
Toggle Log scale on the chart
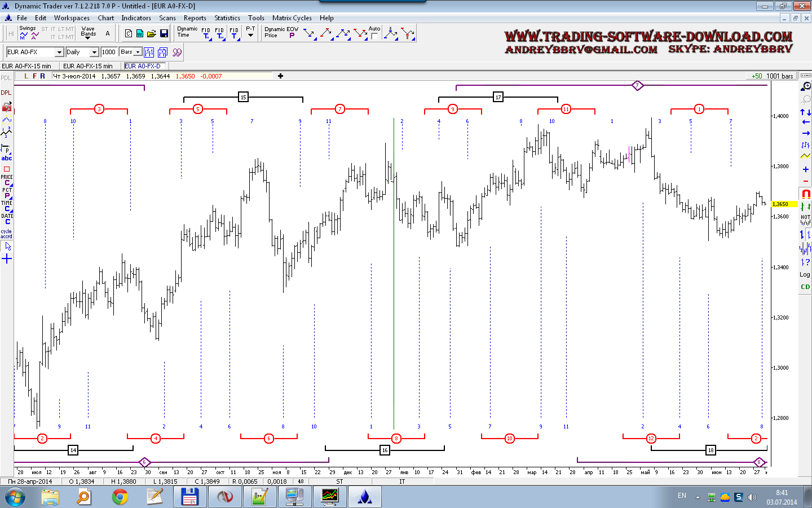click(805, 275)
